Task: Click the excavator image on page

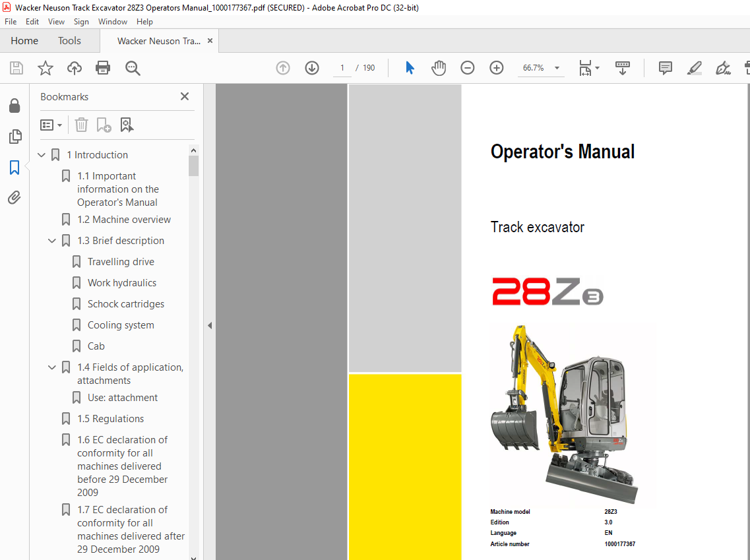Action: click(x=565, y=415)
